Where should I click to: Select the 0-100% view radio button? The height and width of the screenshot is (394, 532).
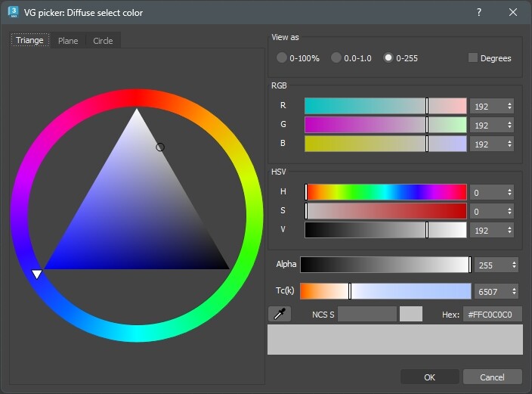tap(282, 57)
